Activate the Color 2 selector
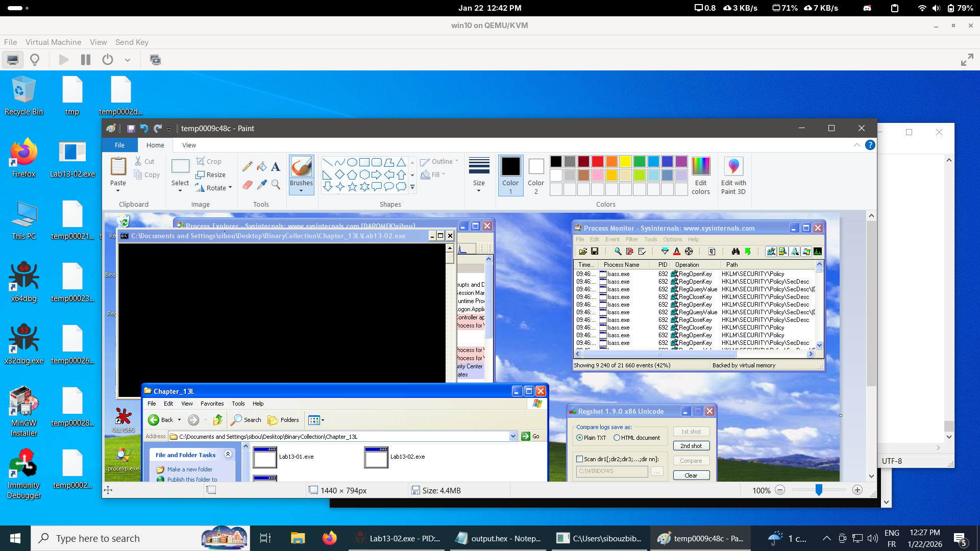 pyautogui.click(x=536, y=176)
